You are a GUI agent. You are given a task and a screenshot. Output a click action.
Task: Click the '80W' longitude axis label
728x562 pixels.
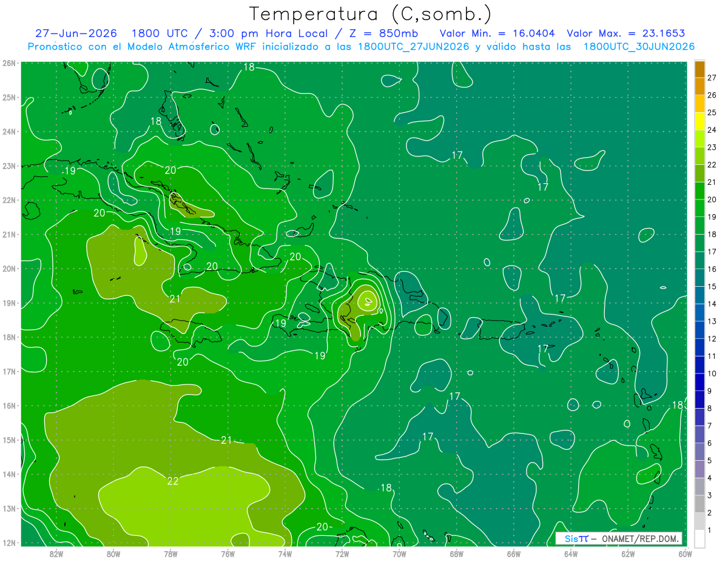click(113, 554)
